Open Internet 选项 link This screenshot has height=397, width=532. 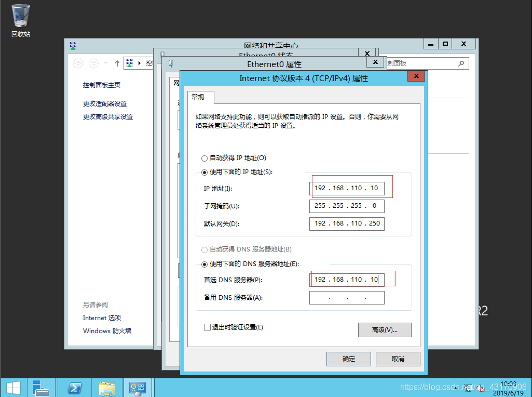[x=102, y=318]
